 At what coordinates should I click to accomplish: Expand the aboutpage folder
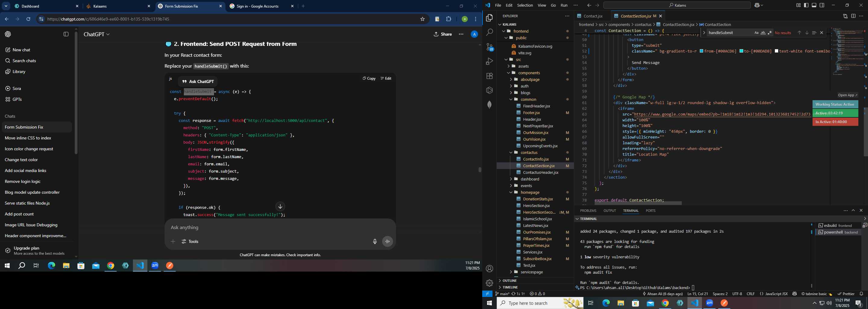click(511, 80)
